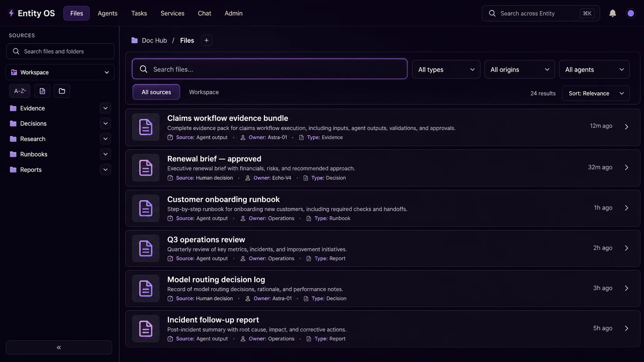Open Renewal brief — approved title
The width and height of the screenshot is (644, 362).
[x=214, y=159]
